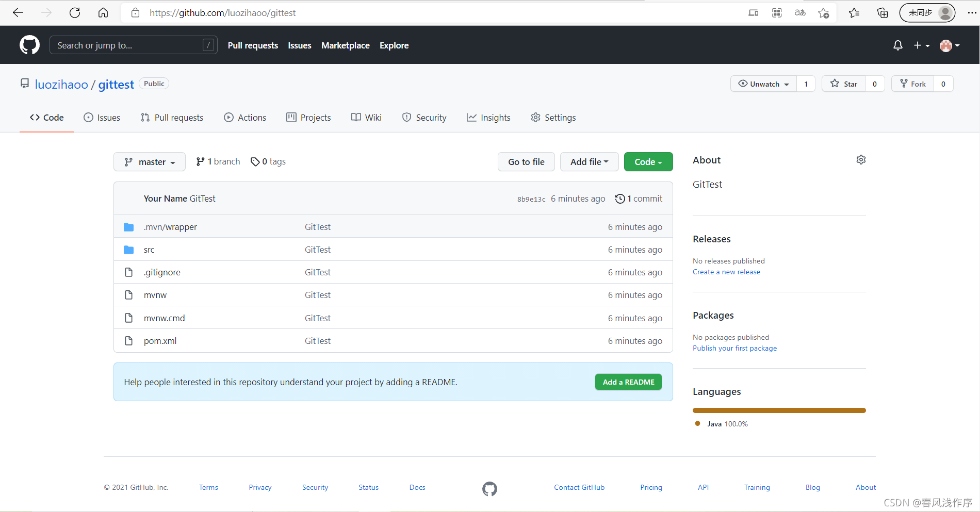The image size is (980, 512).
Task: Open the Wiki tab
Action: [367, 118]
